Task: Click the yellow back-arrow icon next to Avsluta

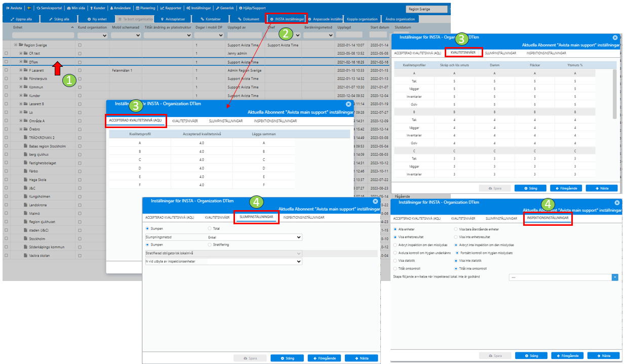Action: [29, 8]
